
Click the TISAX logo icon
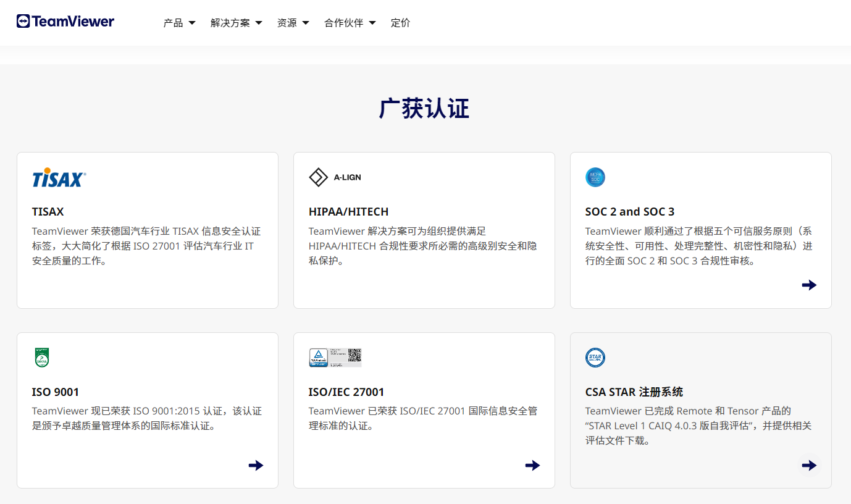coord(59,178)
